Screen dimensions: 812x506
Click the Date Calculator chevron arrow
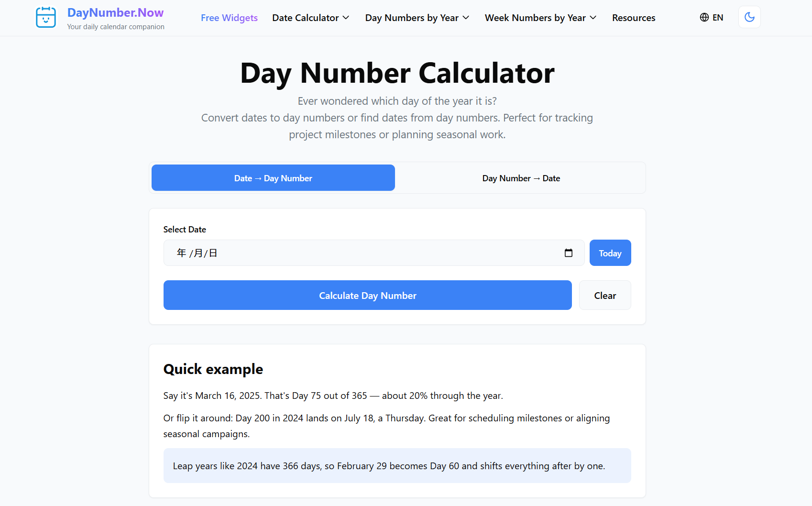(346, 18)
